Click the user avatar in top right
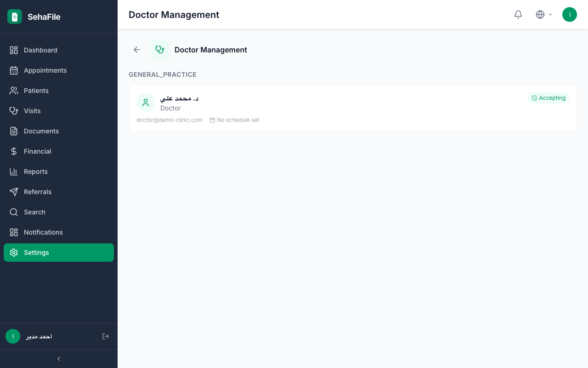This screenshot has height=368, width=588. tap(570, 15)
